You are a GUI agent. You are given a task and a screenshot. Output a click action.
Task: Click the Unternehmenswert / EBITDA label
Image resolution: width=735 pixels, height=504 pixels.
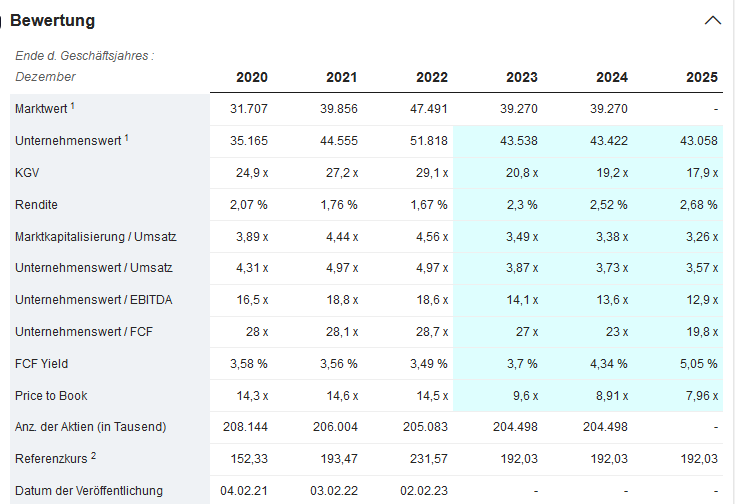pyautogui.click(x=91, y=300)
